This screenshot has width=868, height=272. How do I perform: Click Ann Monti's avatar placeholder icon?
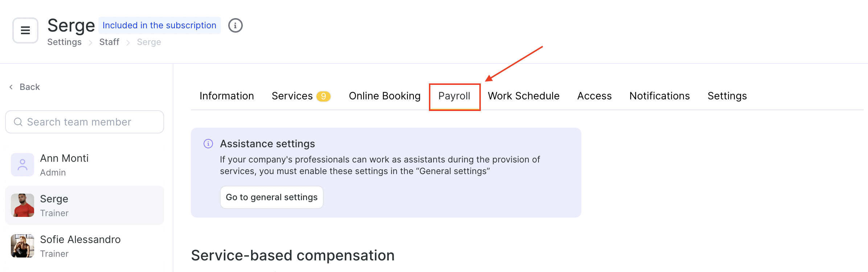pos(22,165)
